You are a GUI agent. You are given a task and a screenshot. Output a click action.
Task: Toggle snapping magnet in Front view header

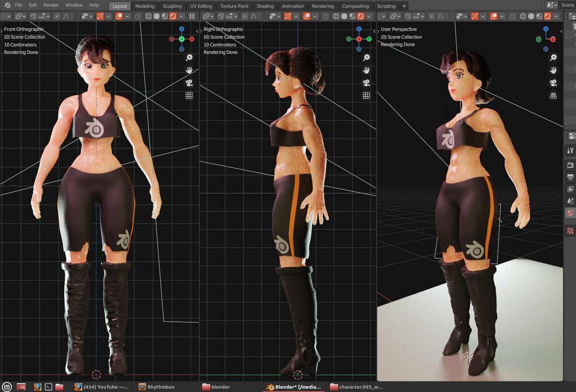pyautogui.click(x=33, y=16)
